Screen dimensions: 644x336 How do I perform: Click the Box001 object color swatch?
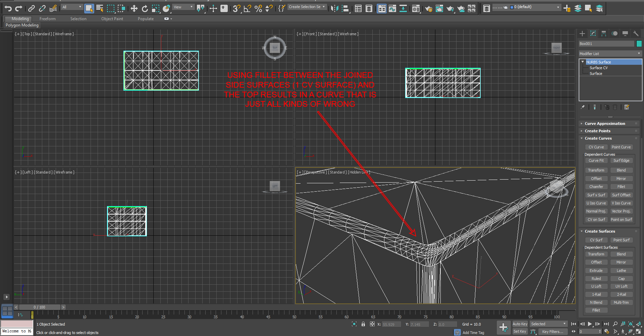pyautogui.click(x=639, y=44)
